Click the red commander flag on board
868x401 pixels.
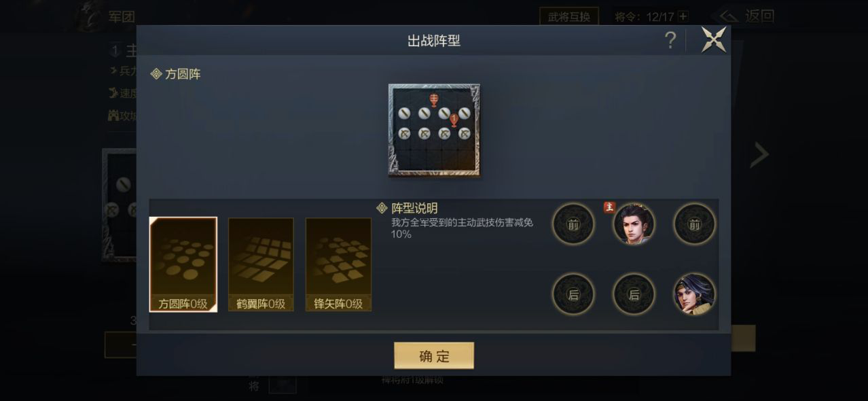point(434,100)
